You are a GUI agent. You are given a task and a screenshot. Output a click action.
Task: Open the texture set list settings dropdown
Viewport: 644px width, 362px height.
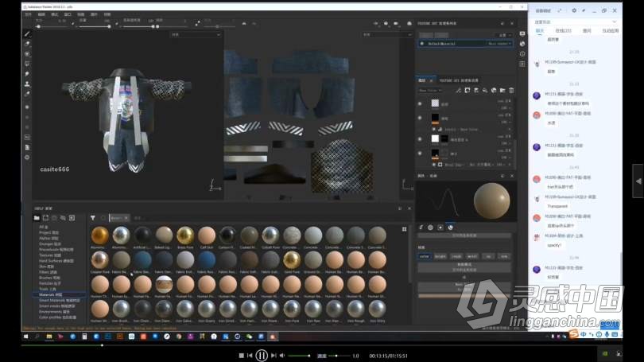click(504, 35)
